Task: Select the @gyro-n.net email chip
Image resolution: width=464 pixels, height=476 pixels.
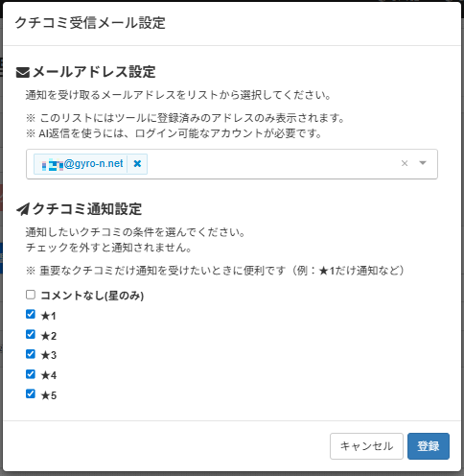Action: click(x=82, y=164)
